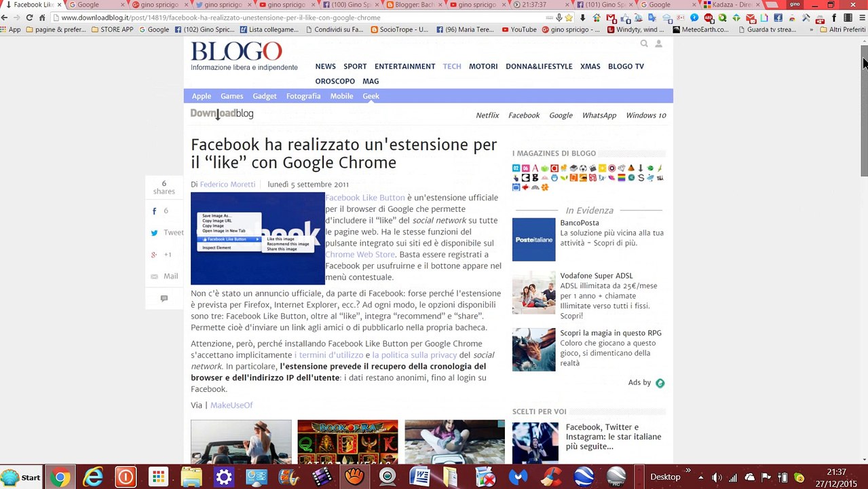Open the webcam taskbar icon
Image resolution: width=868 pixels, height=489 pixels.
tap(387, 477)
